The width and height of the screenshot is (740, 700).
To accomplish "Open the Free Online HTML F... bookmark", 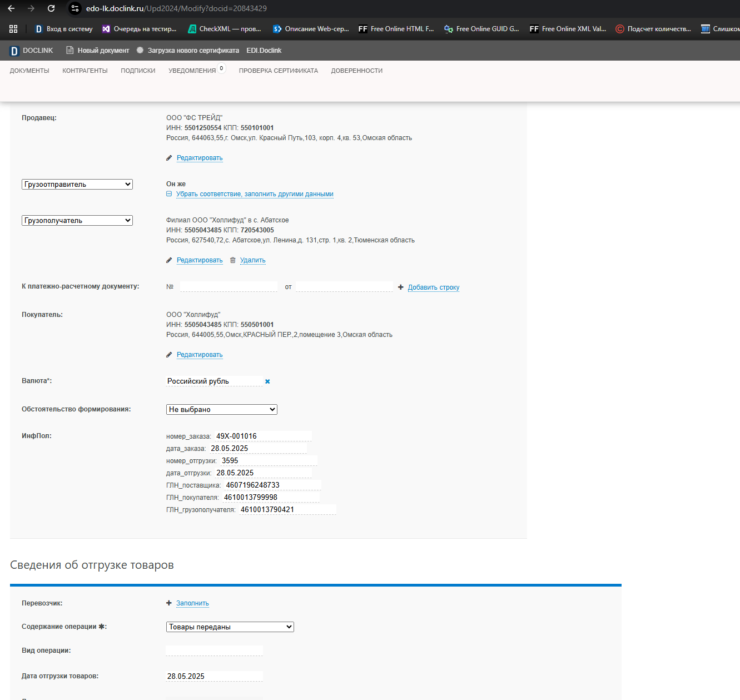I will pos(396,29).
